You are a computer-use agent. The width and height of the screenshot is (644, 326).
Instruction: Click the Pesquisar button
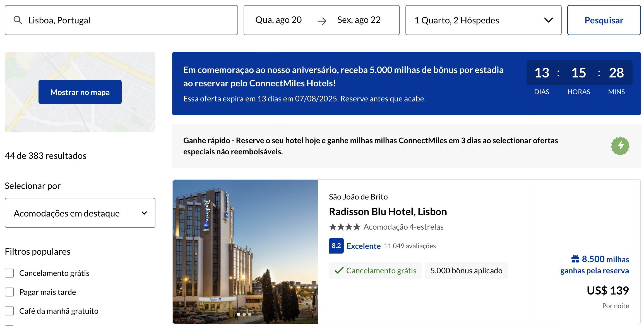(x=604, y=20)
